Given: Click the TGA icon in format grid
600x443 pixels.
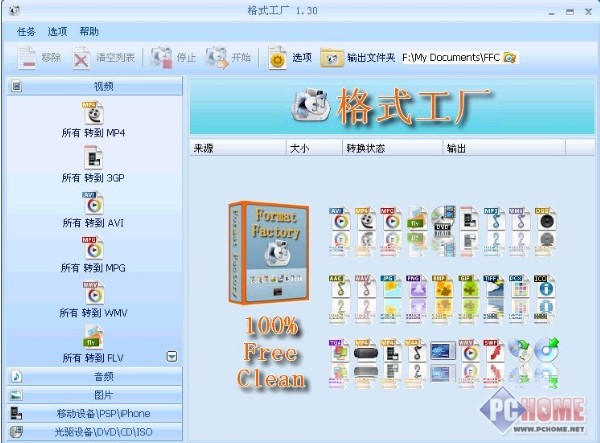Looking at the screenshot, I should click(x=339, y=350).
